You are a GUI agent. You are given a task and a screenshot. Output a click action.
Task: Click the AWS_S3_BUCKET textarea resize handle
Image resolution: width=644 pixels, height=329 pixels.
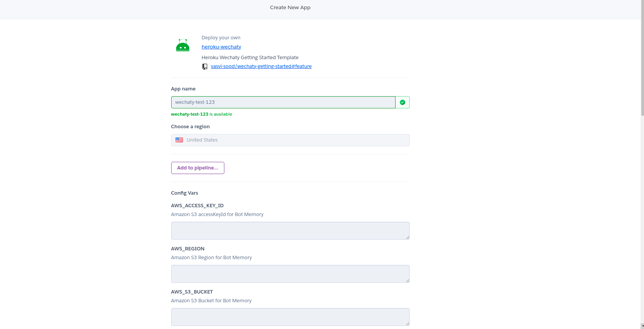point(407,324)
